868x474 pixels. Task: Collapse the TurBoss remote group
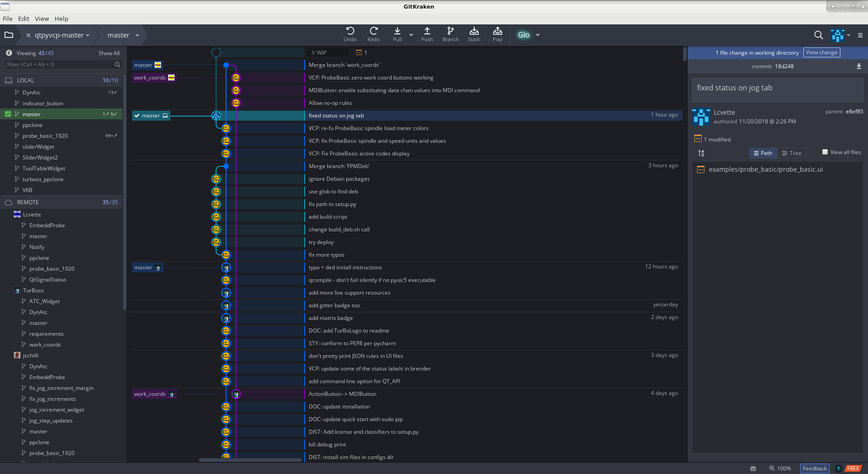(33, 291)
